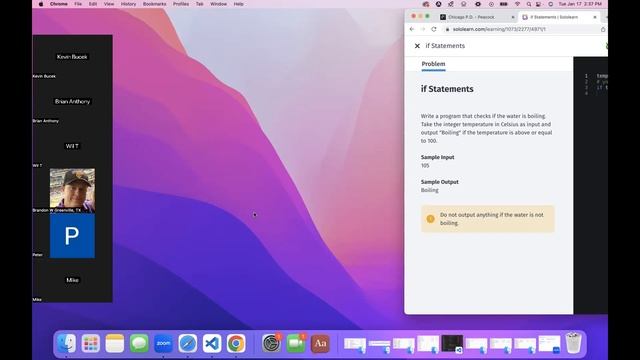This screenshot has width=640, height=360.
Task: Go back in Chrome browser
Action: 412,29
